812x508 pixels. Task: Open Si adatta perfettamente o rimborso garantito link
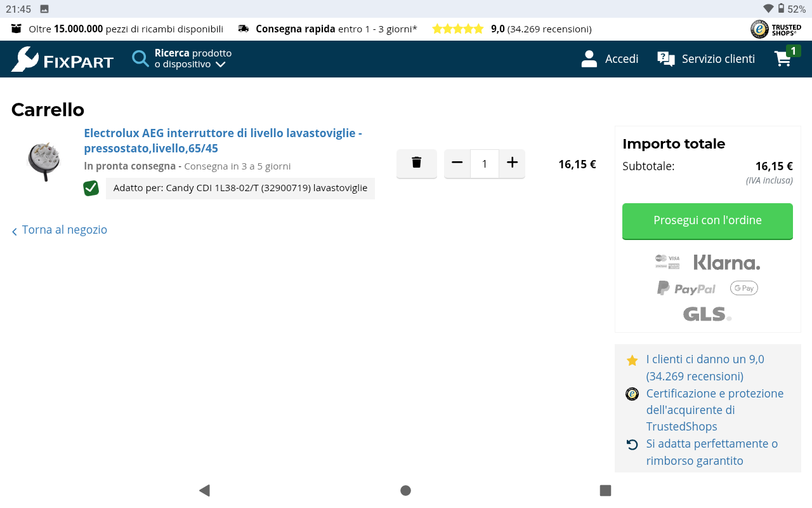click(x=712, y=452)
